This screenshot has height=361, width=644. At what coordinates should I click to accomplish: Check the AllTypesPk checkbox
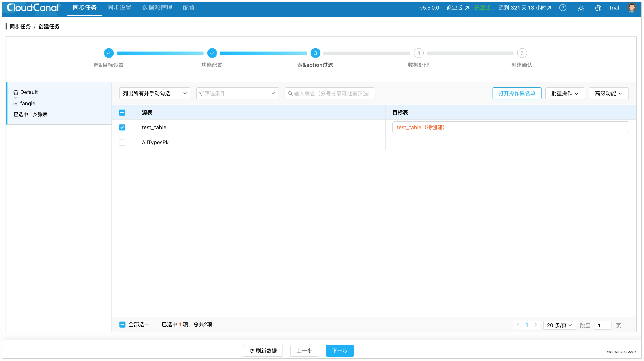coord(122,142)
